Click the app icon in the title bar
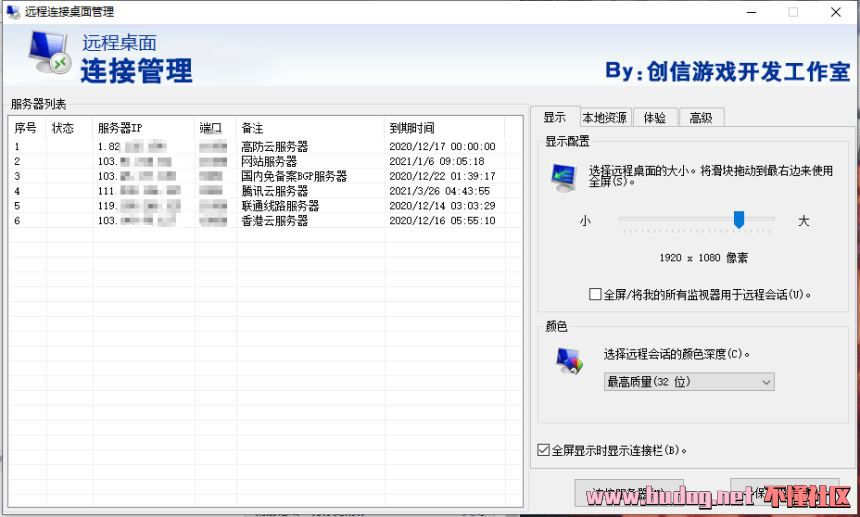Viewport: 860px width, 517px height. [13, 12]
